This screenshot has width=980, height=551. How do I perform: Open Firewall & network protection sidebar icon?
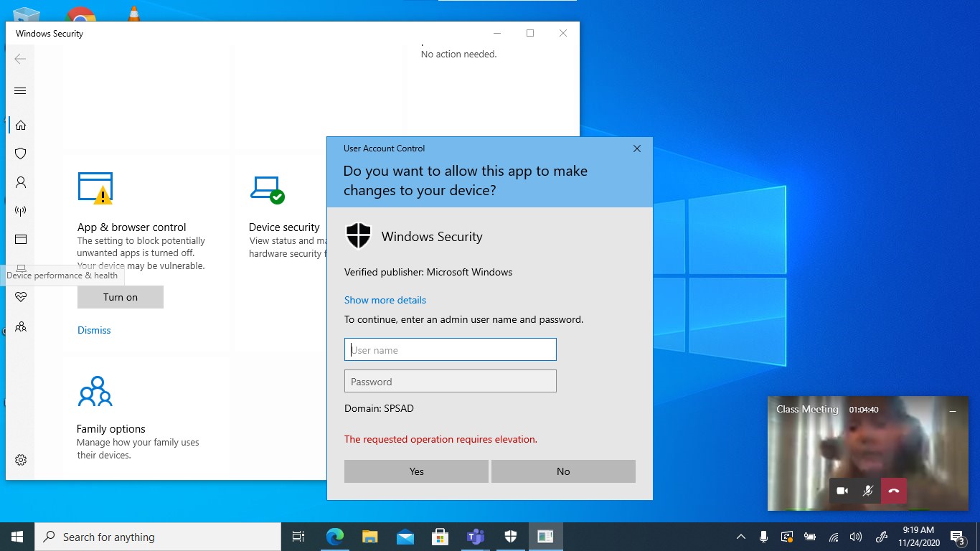click(x=21, y=211)
